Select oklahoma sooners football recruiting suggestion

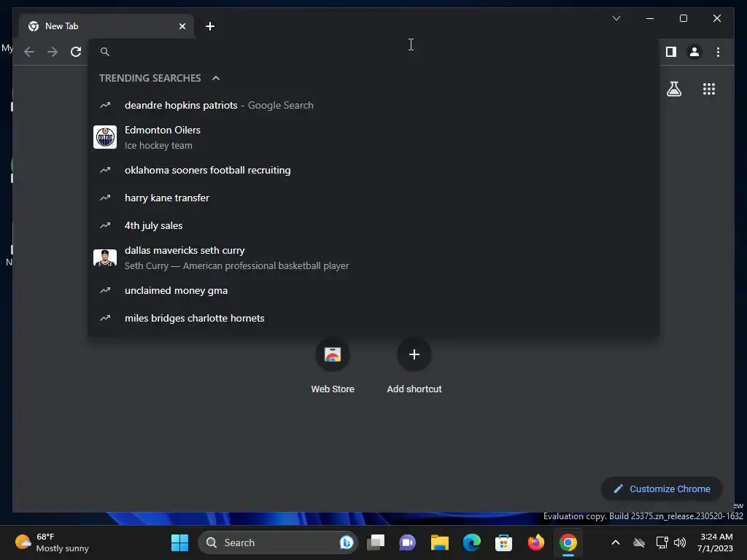click(x=374, y=170)
